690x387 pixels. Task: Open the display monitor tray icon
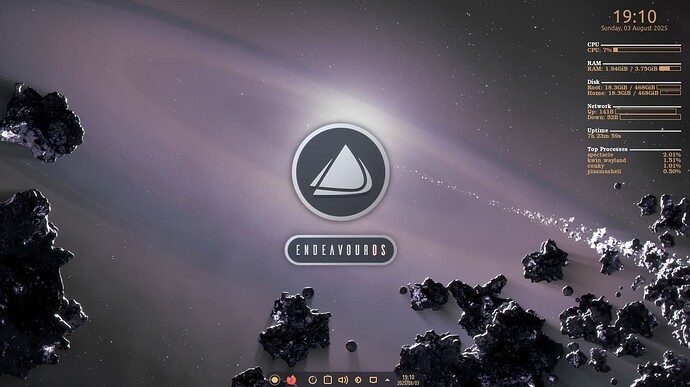373,380
